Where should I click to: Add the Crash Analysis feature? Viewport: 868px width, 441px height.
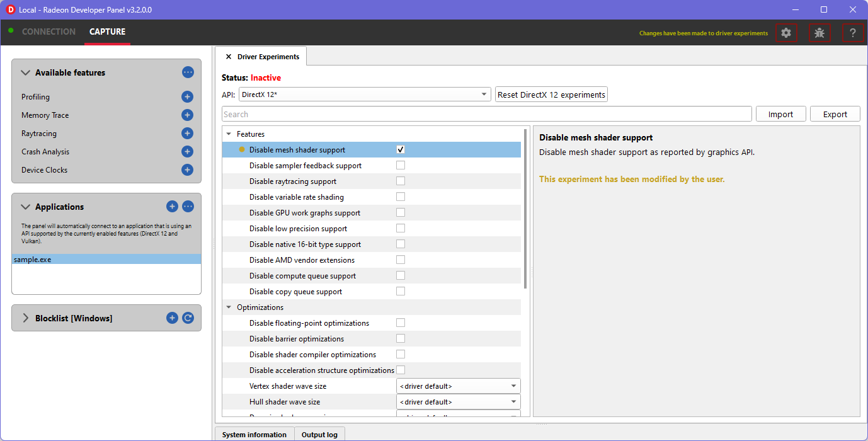[187, 151]
